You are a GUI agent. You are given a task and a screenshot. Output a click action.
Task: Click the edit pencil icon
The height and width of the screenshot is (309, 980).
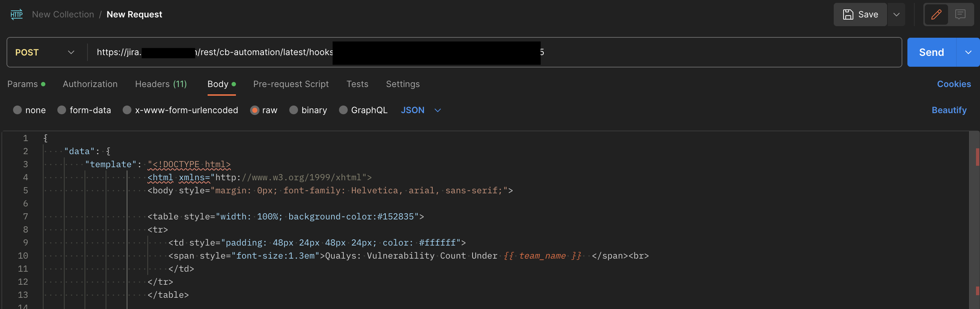pyautogui.click(x=936, y=15)
